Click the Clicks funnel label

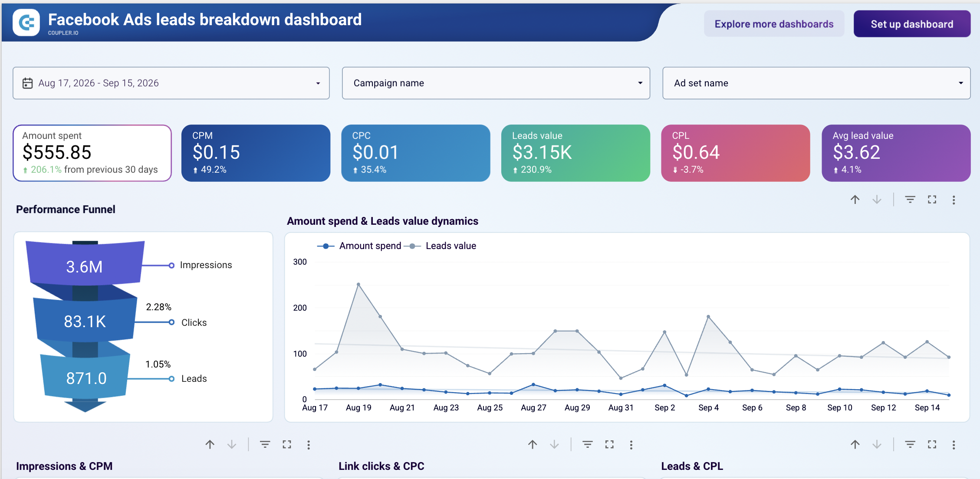(194, 322)
